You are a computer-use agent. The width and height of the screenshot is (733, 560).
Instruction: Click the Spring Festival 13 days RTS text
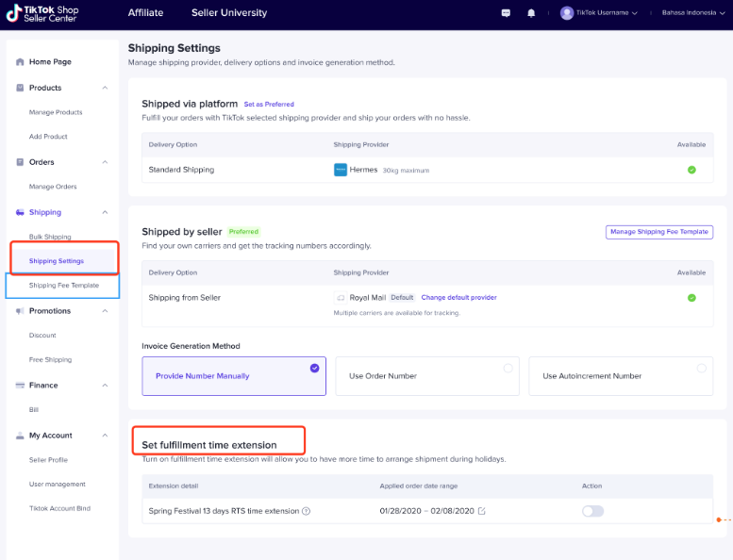click(x=224, y=511)
